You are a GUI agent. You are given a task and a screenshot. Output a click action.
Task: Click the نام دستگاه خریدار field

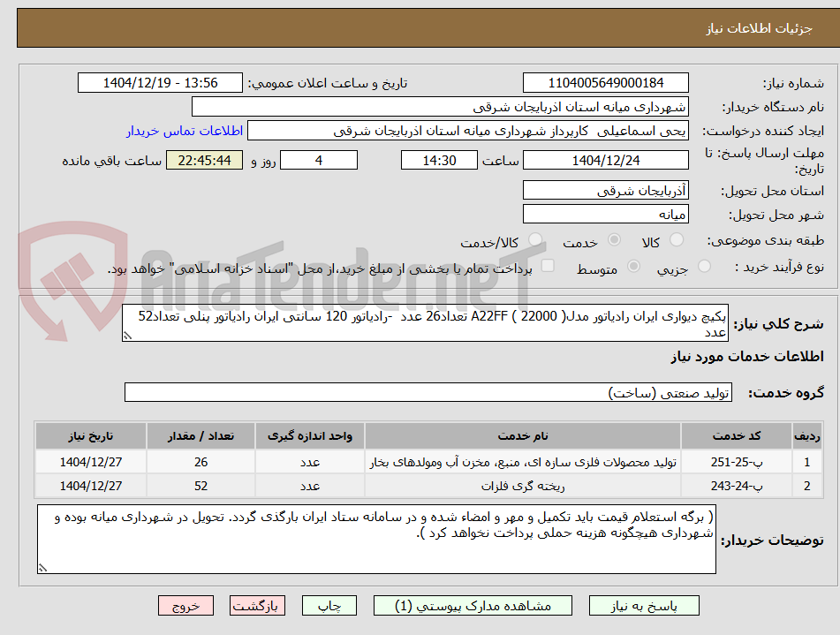(x=440, y=107)
